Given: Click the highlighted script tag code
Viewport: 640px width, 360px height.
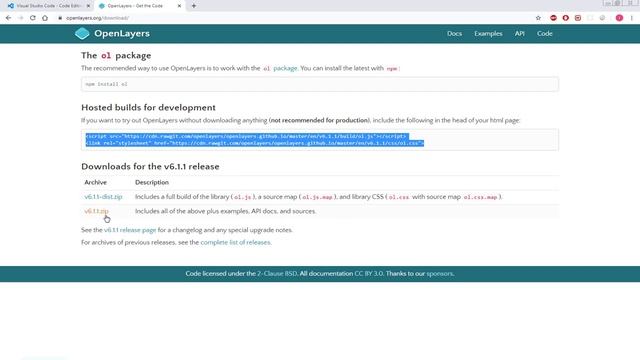Looking at the screenshot, I should 246,136.
